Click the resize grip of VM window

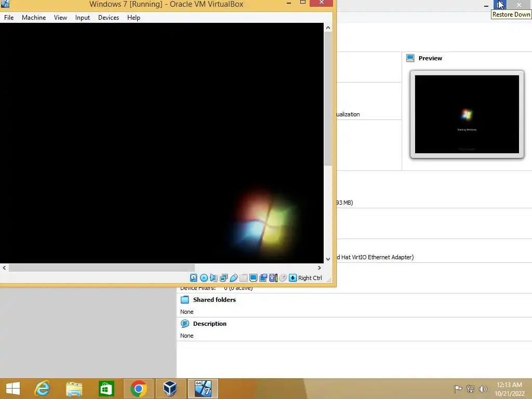329,280
